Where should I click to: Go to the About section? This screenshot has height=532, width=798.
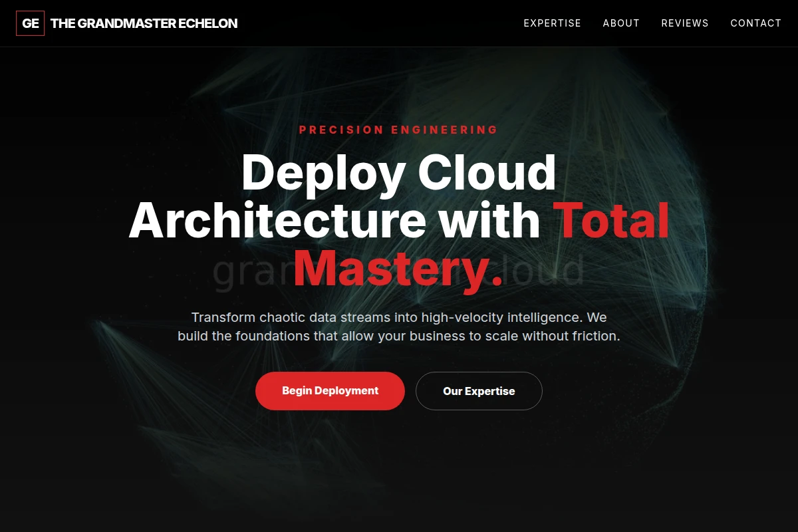click(621, 23)
